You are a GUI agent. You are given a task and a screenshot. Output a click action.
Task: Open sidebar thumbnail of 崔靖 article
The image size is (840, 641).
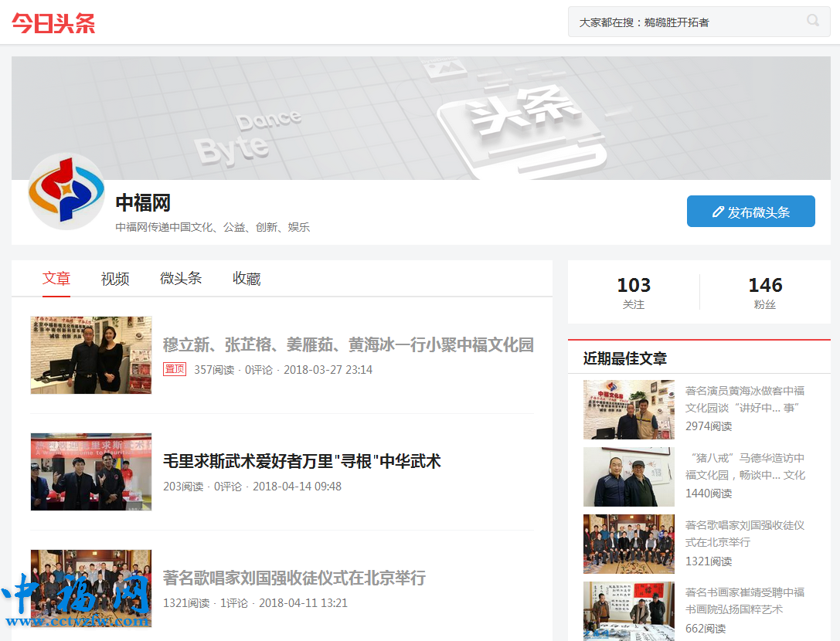[x=629, y=612]
